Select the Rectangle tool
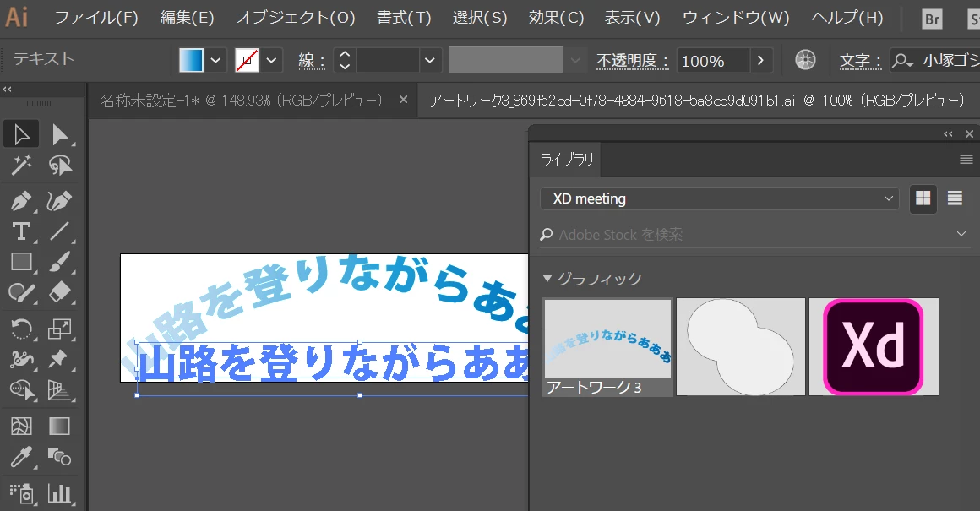This screenshot has width=980, height=511. (x=21, y=262)
